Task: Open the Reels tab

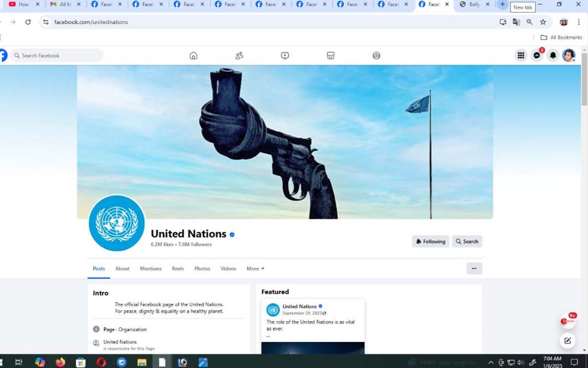Action: [178, 269]
